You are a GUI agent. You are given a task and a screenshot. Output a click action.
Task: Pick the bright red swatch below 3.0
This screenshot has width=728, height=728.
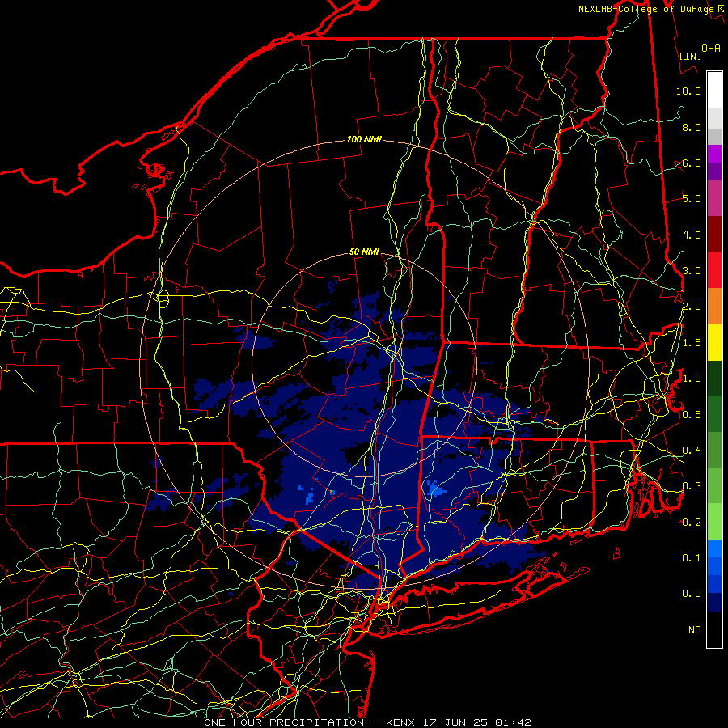(714, 270)
